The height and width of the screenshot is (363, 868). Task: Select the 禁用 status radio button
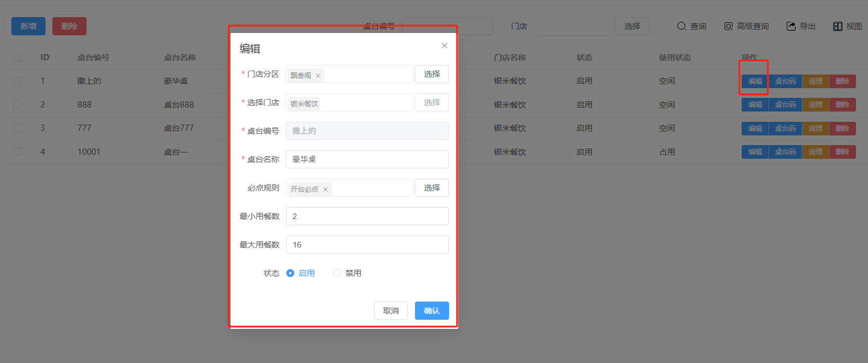point(337,273)
